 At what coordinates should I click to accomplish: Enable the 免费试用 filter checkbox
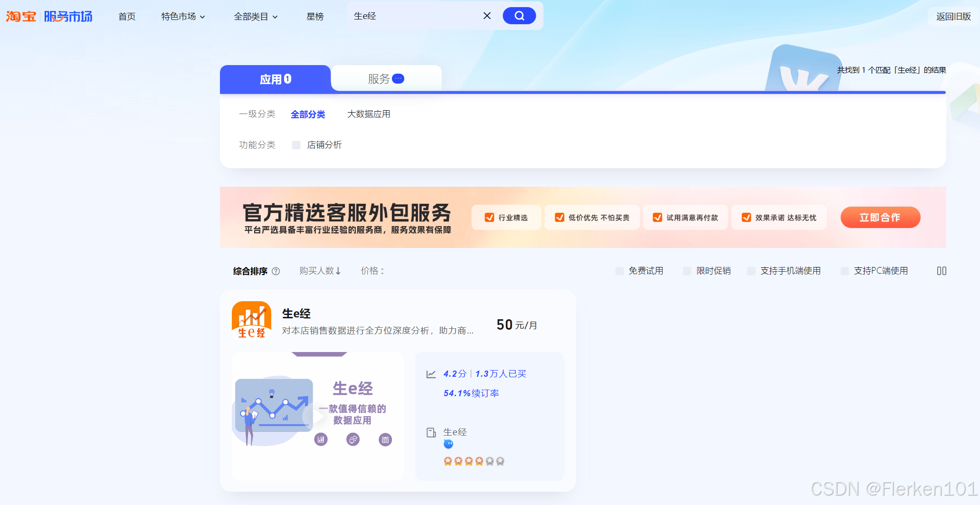click(x=619, y=271)
